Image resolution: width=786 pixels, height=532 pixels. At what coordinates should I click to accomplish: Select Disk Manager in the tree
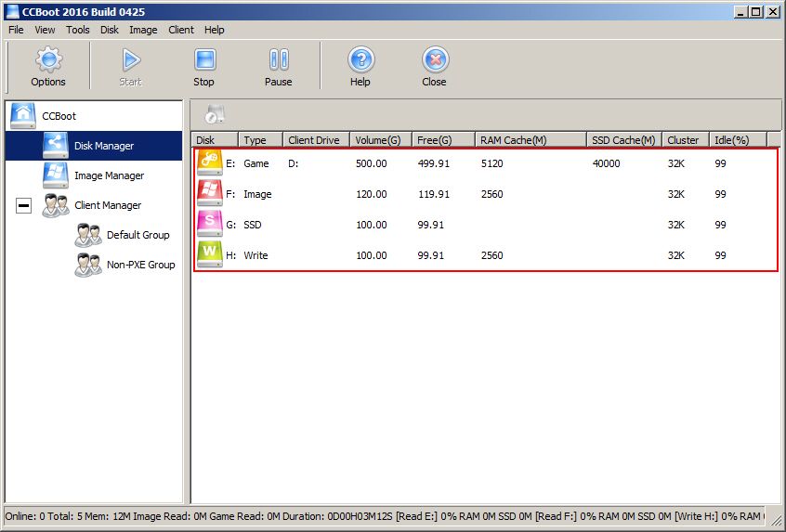click(x=104, y=146)
